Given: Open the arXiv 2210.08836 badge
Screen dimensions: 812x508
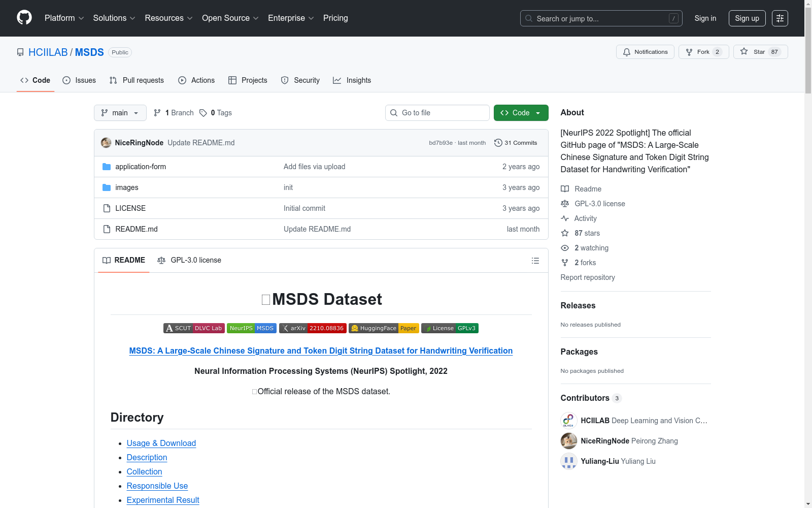Looking at the screenshot, I should (313, 328).
